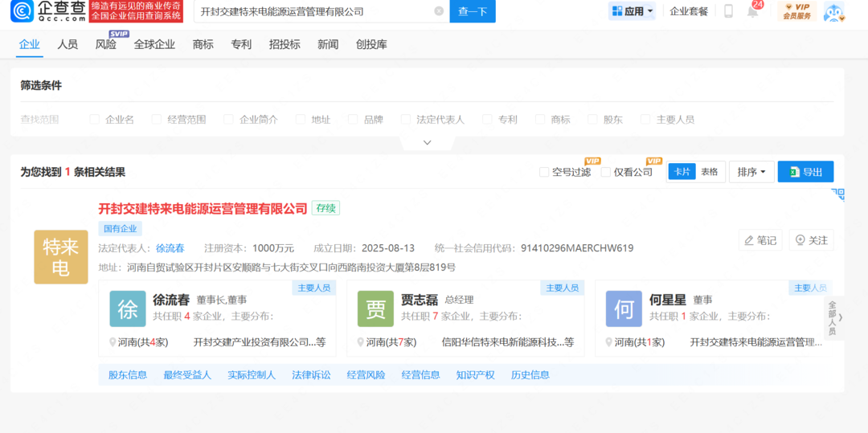The height and width of the screenshot is (433, 868).
Task: Open the QR code icon on result card
Action: (x=838, y=194)
